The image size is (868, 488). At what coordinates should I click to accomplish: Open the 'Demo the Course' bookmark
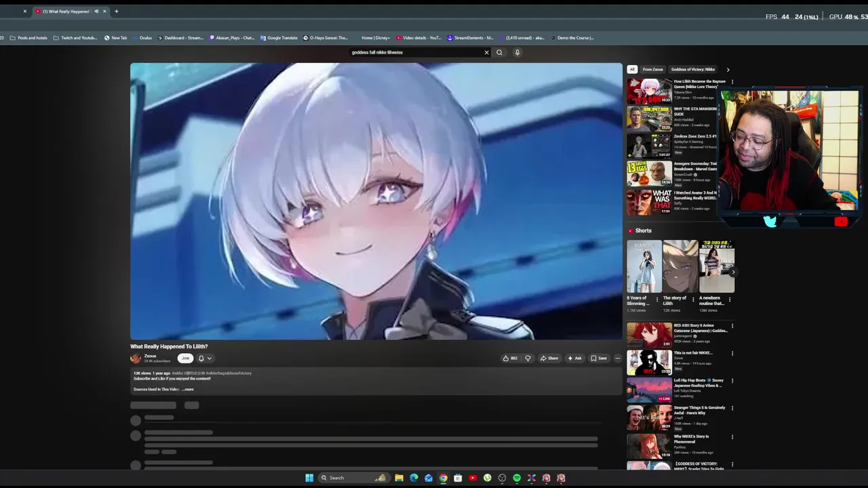pyautogui.click(x=572, y=38)
